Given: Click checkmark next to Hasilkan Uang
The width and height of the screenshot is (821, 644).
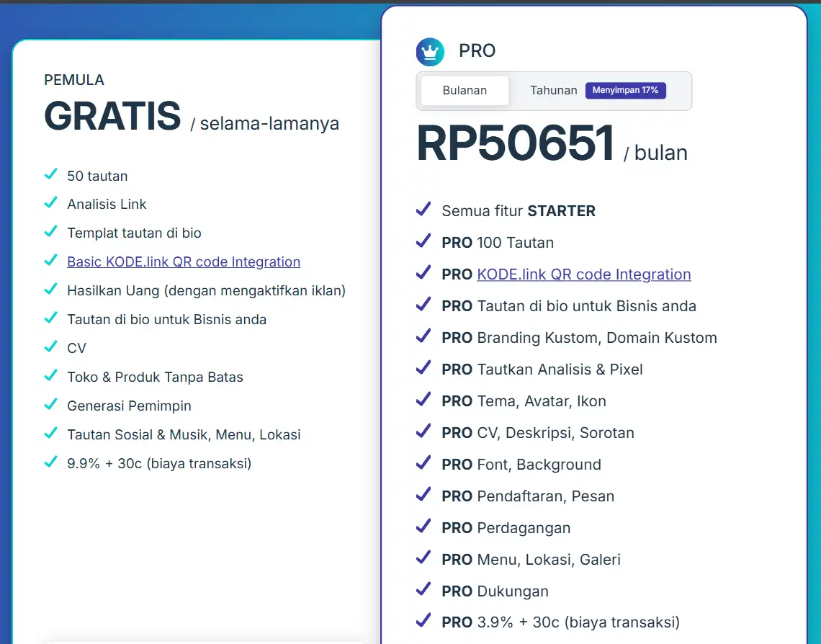Looking at the screenshot, I should pos(50,290).
